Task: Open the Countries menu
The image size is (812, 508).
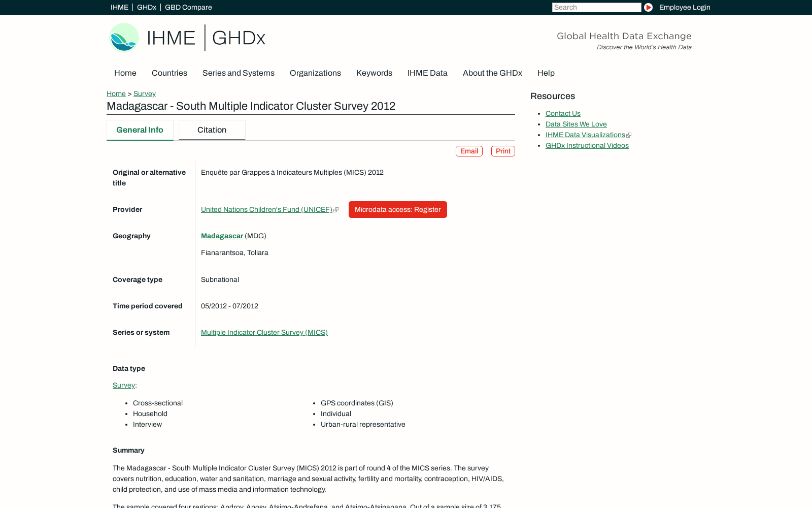Action: click(x=170, y=73)
